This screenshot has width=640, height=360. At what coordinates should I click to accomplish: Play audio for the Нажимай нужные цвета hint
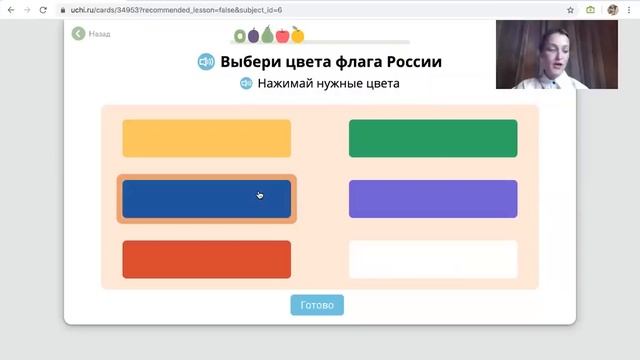click(x=246, y=83)
